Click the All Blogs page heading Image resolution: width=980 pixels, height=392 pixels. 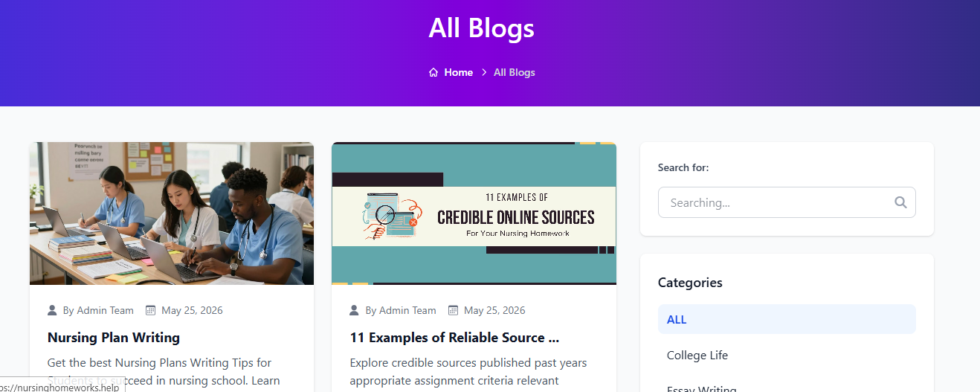click(482, 28)
